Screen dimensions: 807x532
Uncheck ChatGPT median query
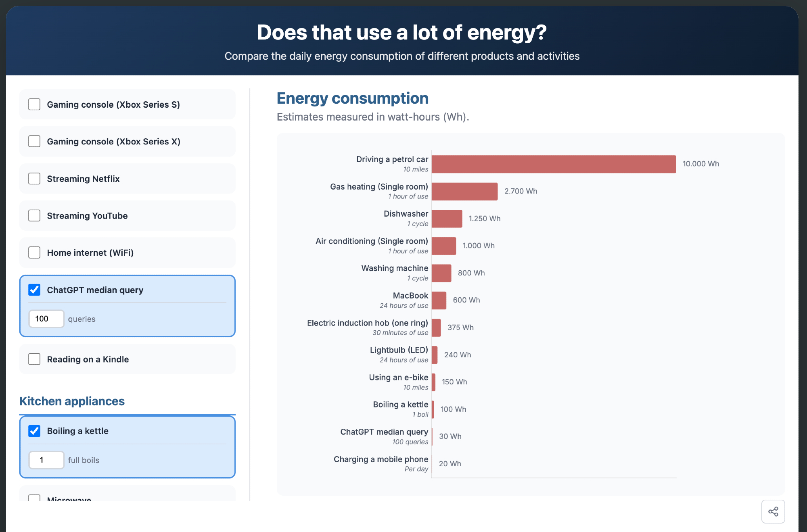[x=34, y=290]
